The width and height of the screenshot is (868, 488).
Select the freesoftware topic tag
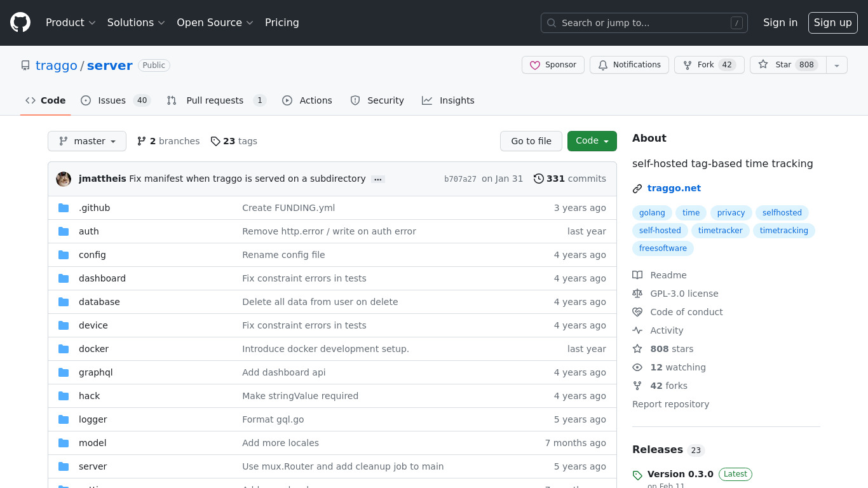(x=663, y=248)
